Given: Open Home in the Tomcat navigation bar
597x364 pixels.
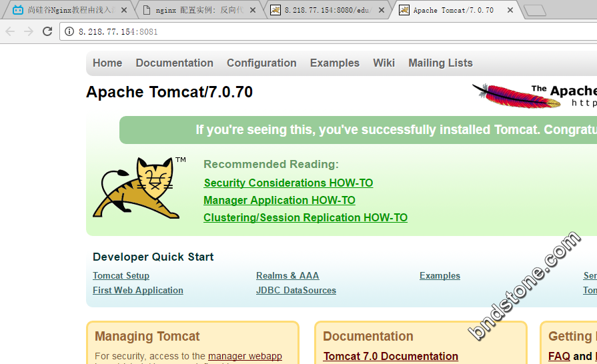Looking at the screenshot, I should tap(107, 63).
